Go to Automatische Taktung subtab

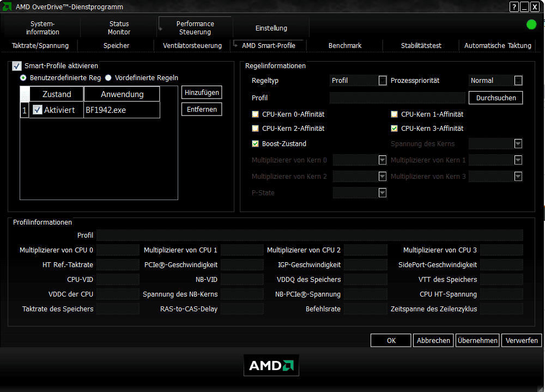pyautogui.click(x=498, y=46)
